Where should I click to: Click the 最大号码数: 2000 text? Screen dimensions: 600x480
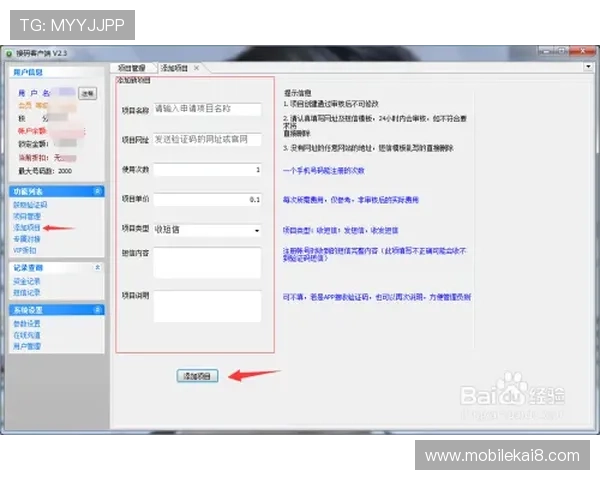pyautogui.click(x=45, y=171)
